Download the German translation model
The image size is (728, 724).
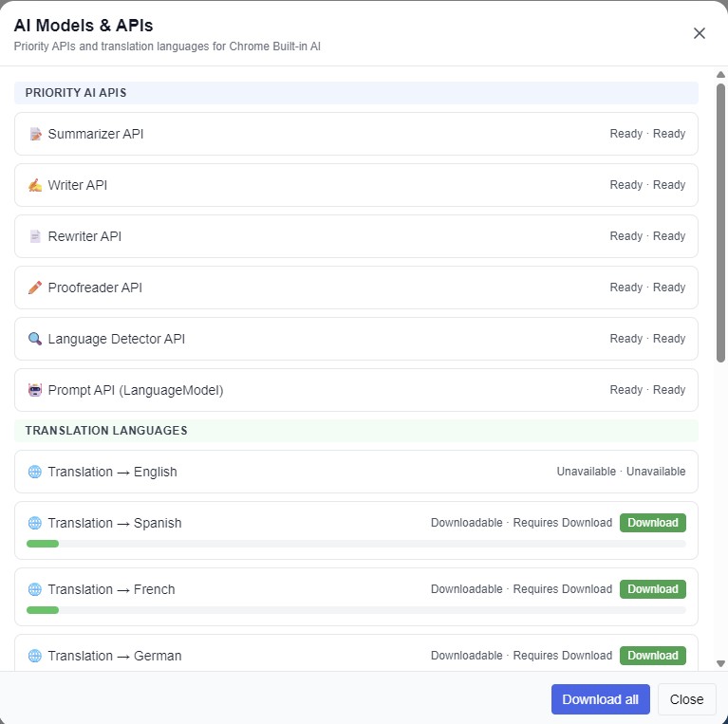pos(653,656)
